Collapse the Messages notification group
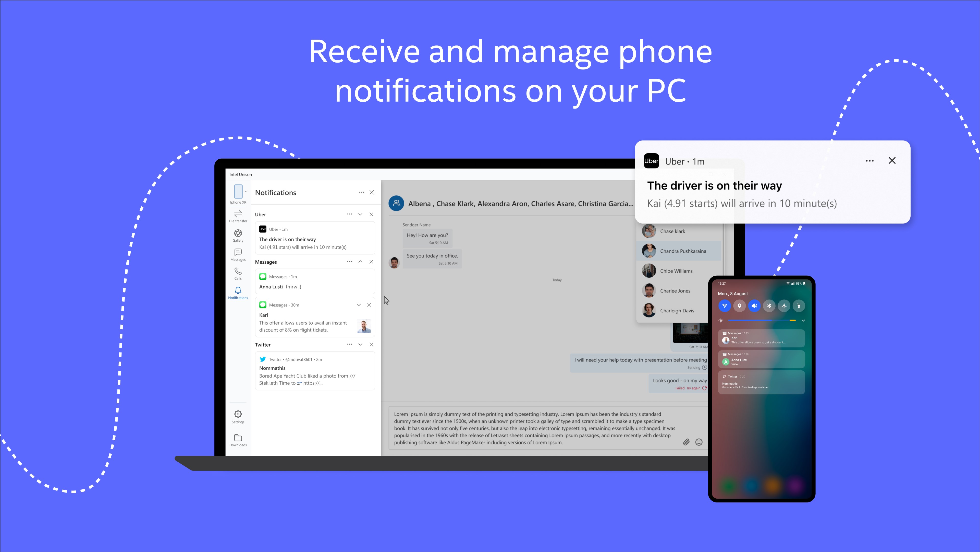Viewport: 980px width, 552px height. tap(361, 262)
